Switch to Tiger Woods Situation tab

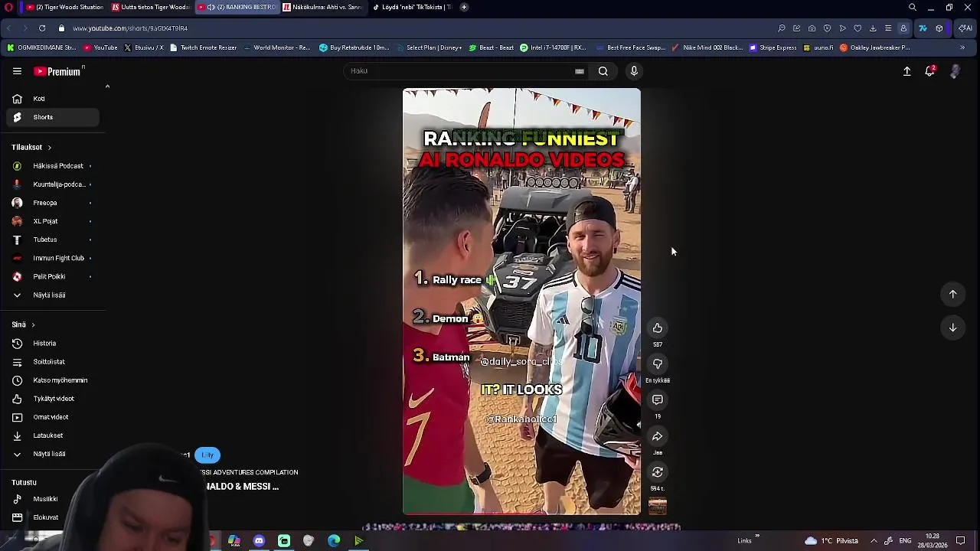coord(64,7)
